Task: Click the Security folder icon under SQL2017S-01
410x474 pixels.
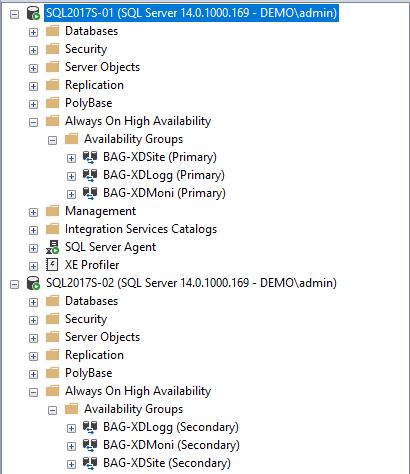Action: coord(52,49)
